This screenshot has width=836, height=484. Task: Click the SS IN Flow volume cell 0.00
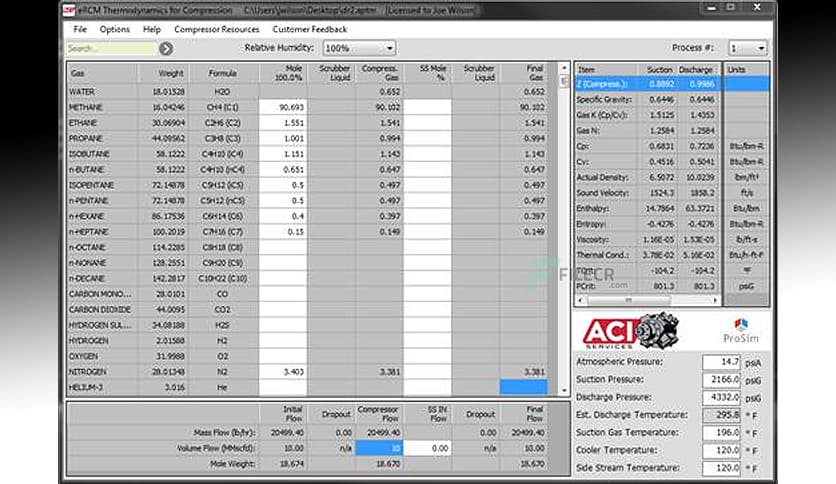click(x=428, y=448)
